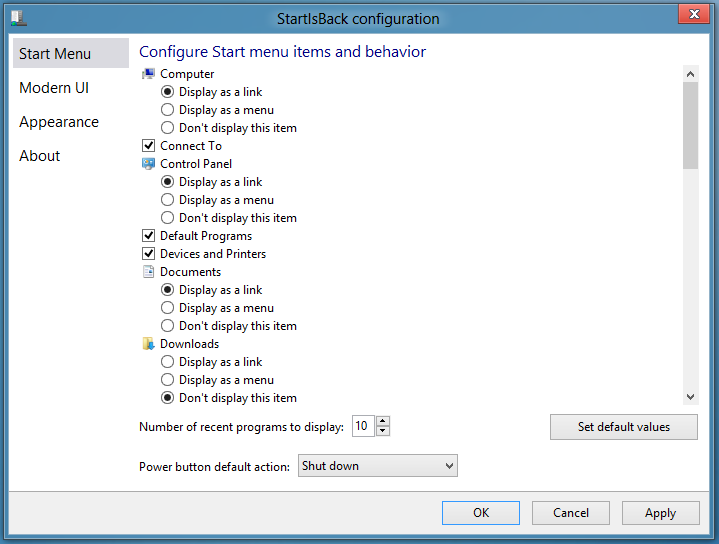This screenshot has height=544, width=719.
Task: Click the Computer item icon
Action: click(x=149, y=74)
